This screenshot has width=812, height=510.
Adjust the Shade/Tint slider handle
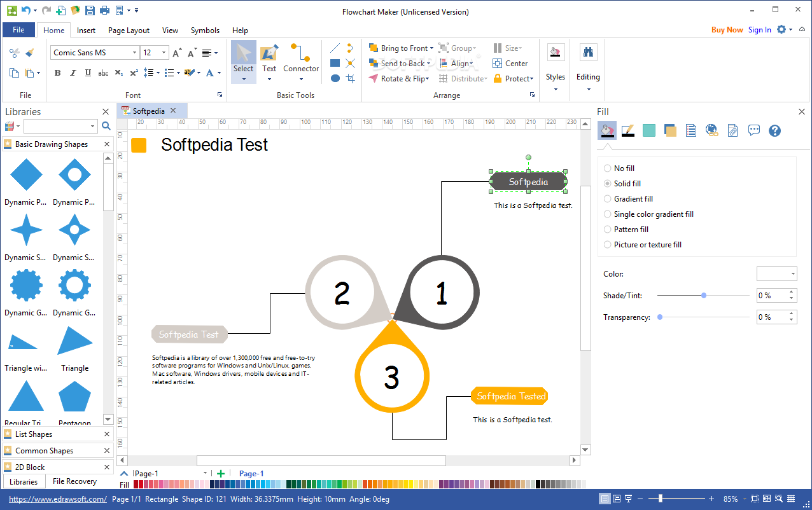[704, 296]
